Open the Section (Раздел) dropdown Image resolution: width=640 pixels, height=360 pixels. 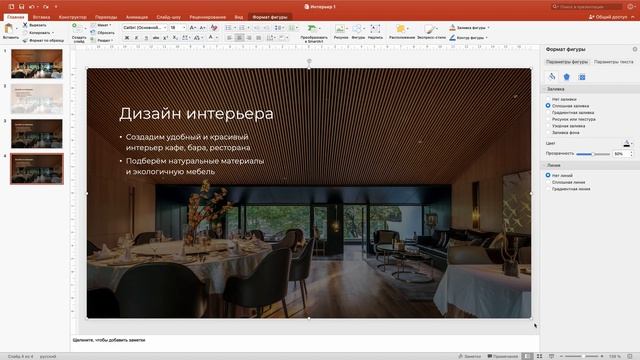[102, 40]
